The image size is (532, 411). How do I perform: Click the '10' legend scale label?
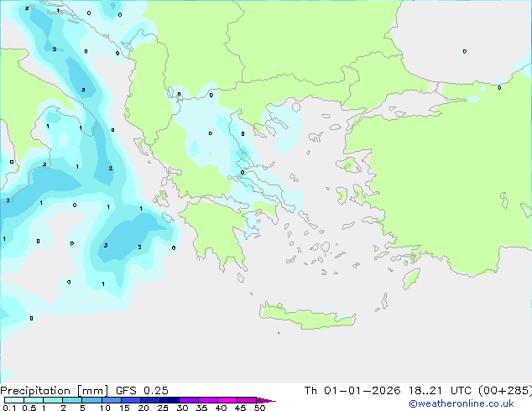tap(105, 408)
